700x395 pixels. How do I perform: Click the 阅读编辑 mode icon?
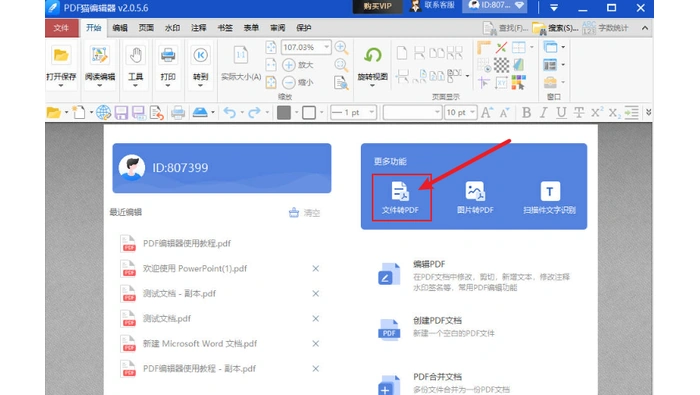click(x=100, y=55)
